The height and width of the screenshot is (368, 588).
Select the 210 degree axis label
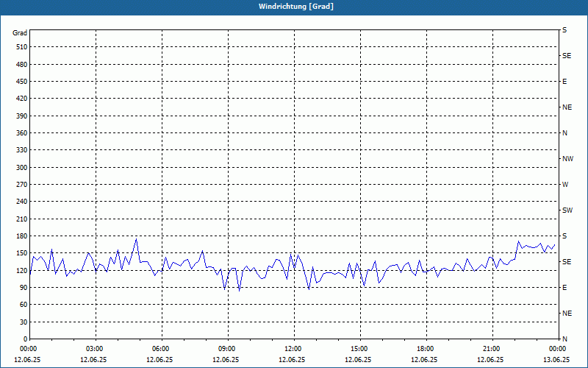tap(22, 219)
